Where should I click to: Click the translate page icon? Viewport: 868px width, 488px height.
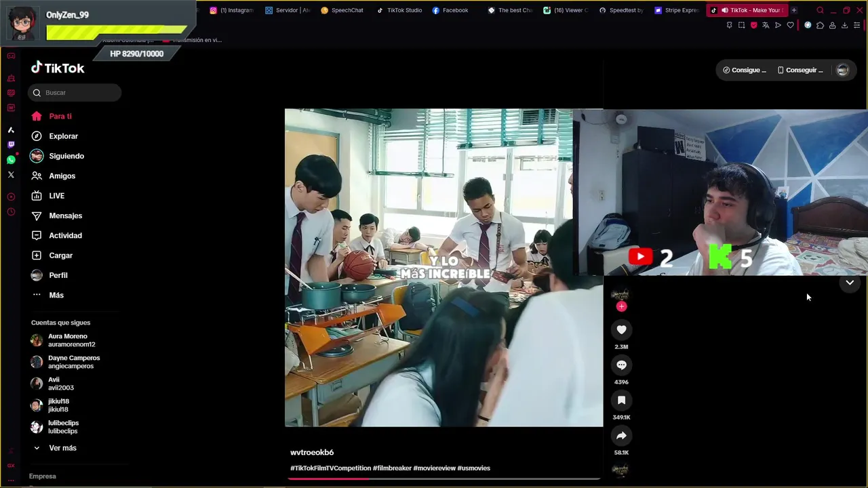766,25
